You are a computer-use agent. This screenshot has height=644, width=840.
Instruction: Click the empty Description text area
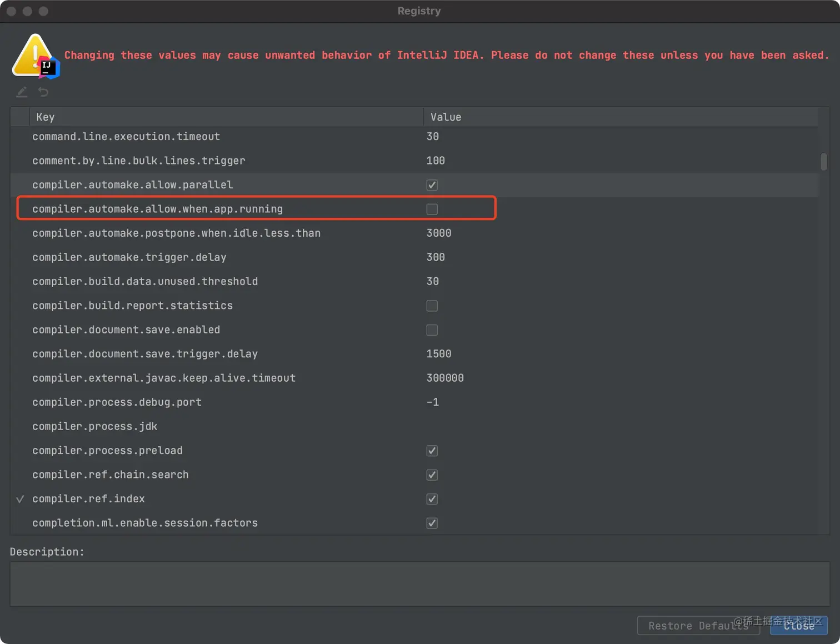click(419, 584)
